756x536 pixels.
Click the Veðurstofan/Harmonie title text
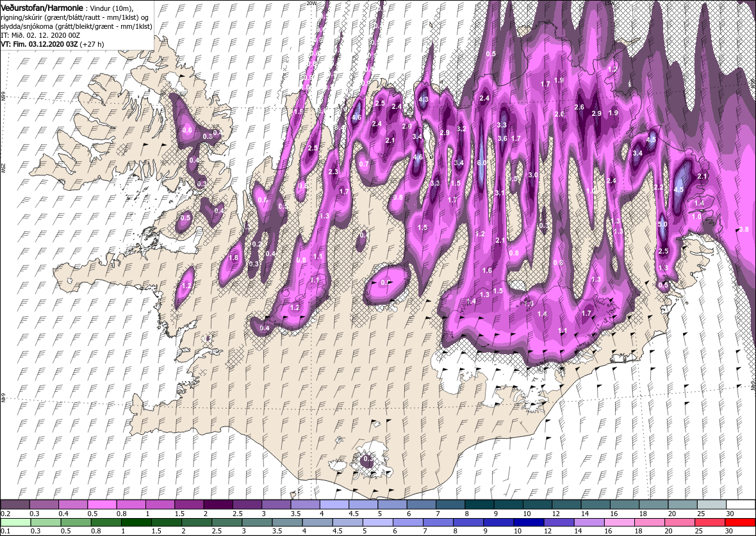coord(40,8)
